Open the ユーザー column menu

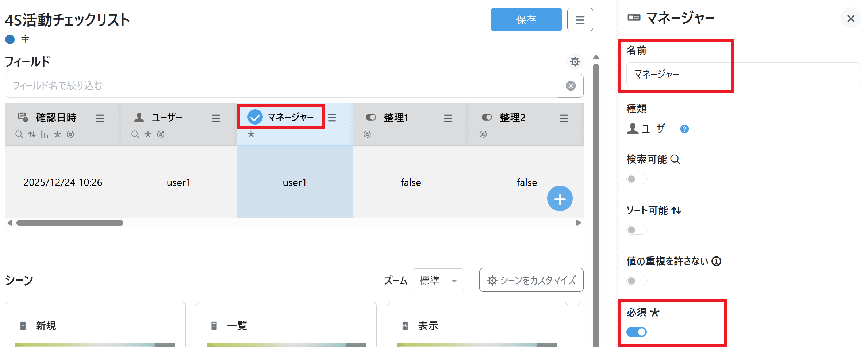click(x=216, y=118)
